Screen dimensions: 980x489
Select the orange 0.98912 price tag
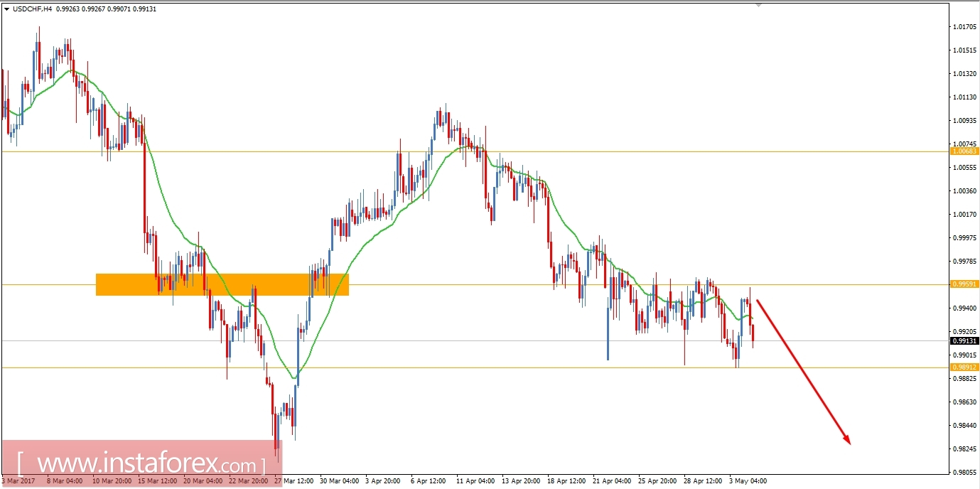(x=964, y=367)
